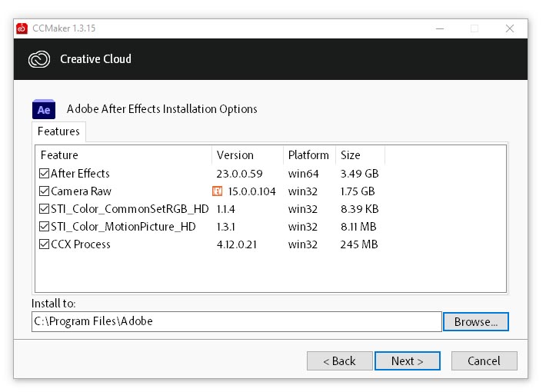Click version 1.3.1 cell

pyautogui.click(x=225, y=227)
